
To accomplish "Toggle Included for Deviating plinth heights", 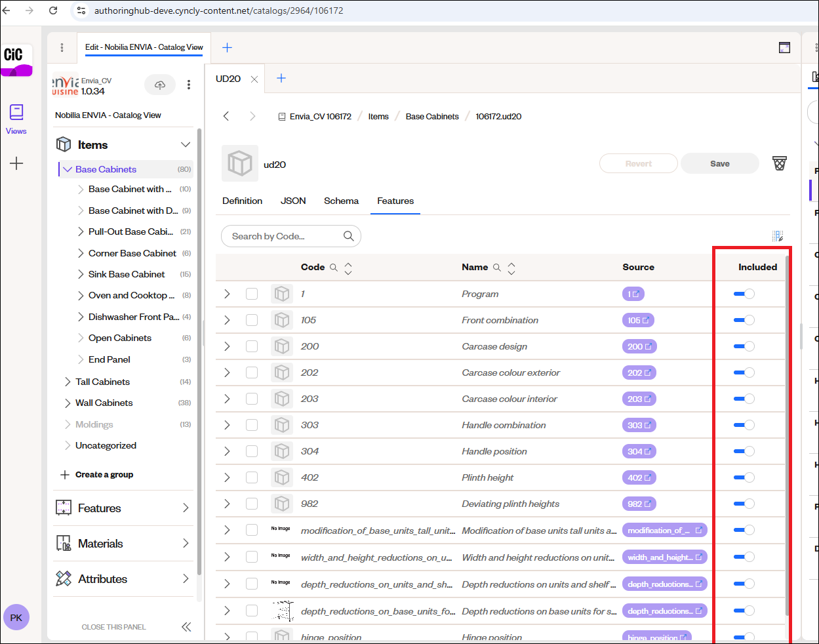I will coord(744,504).
